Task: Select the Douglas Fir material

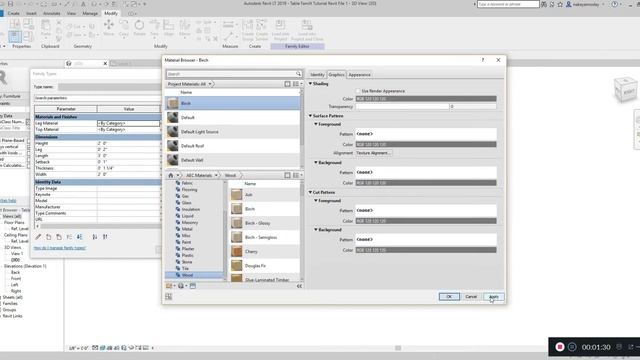Action: [264, 266]
